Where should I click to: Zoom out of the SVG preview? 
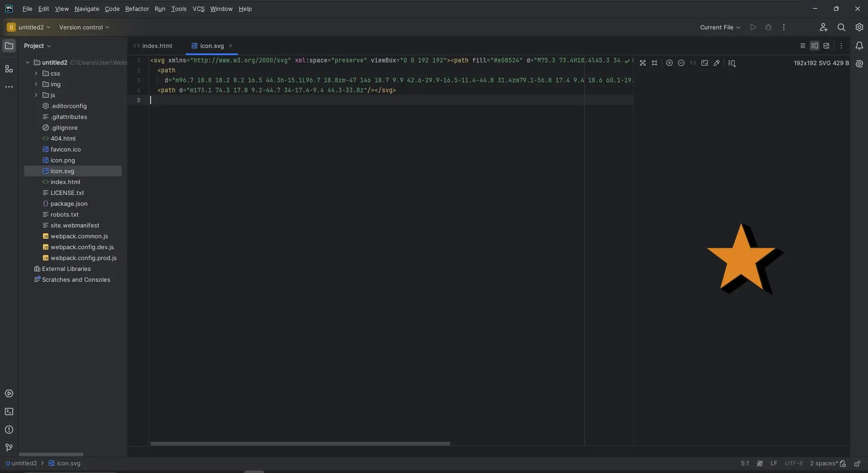pyautogui.click(x=681, y=63)
